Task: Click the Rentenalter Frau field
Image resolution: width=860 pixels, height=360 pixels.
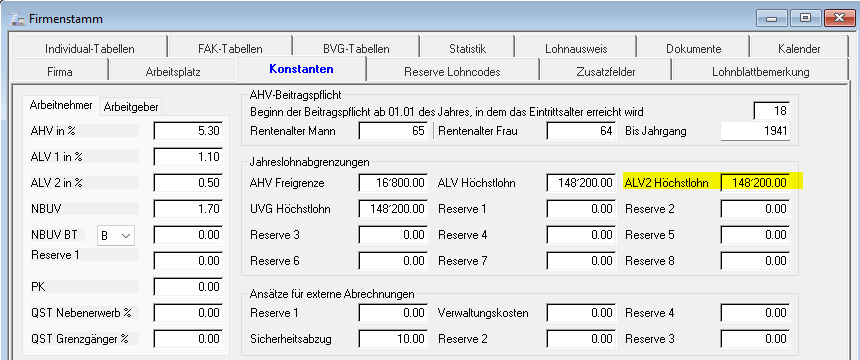Action: pyautogui.click(x=581, y=131)
